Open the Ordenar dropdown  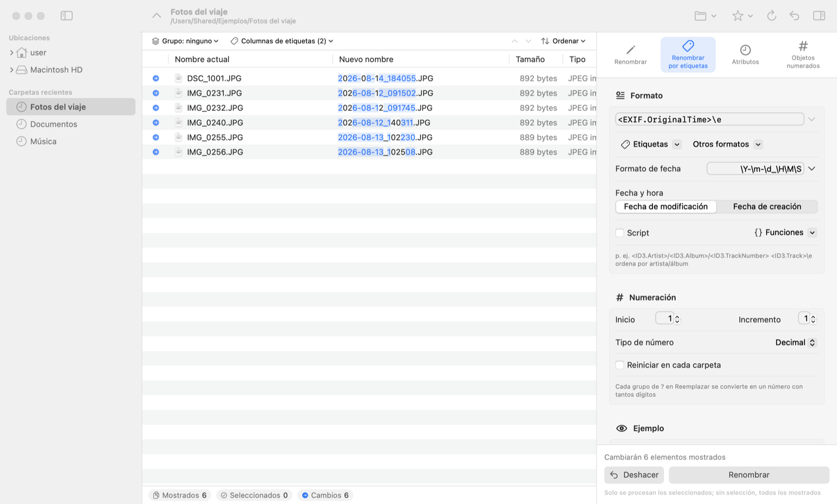tap(563, 41)
